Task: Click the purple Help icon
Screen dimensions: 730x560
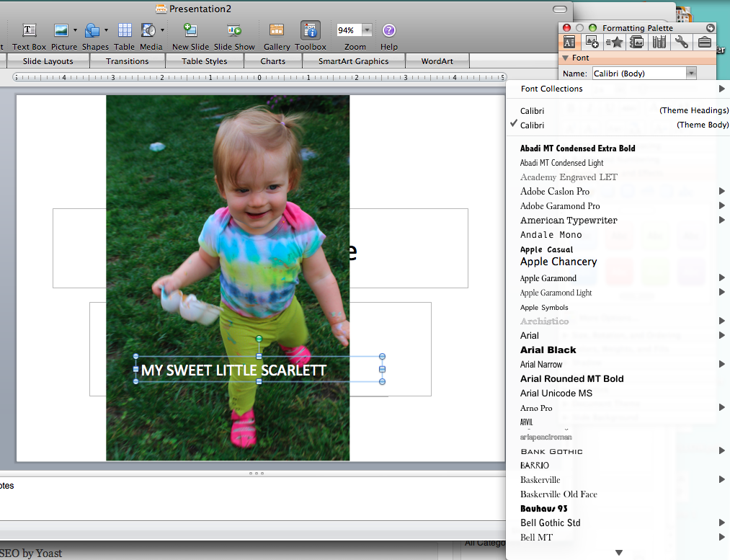Action: tap(389, 30)
